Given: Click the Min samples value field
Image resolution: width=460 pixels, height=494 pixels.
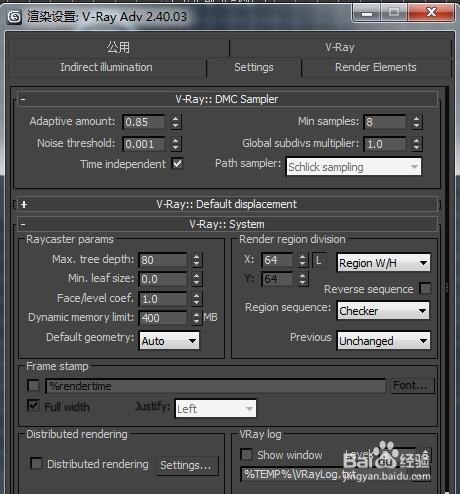Looking at the screenshot, I should 385,122.
